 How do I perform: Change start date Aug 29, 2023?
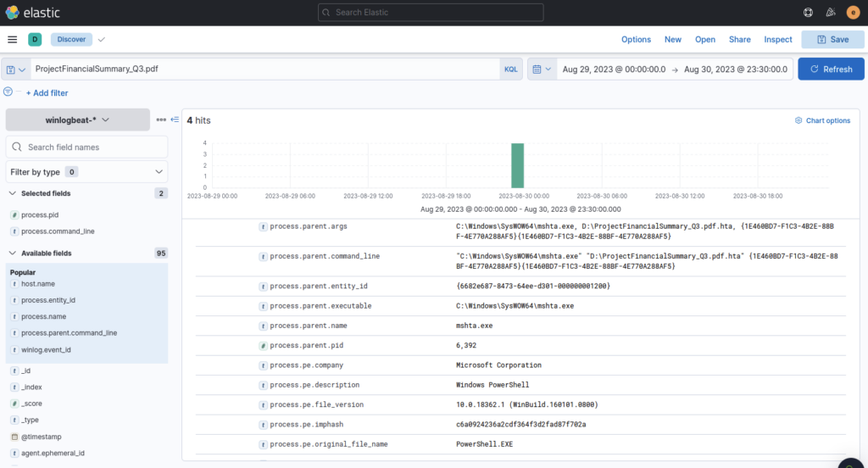(614, 70)
